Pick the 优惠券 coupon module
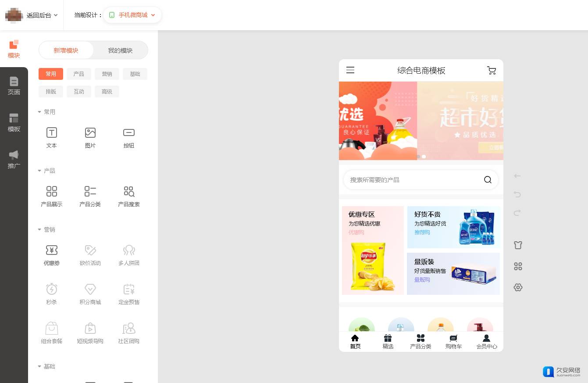Viewport: 588px width, 383px height. click(52, 251)
